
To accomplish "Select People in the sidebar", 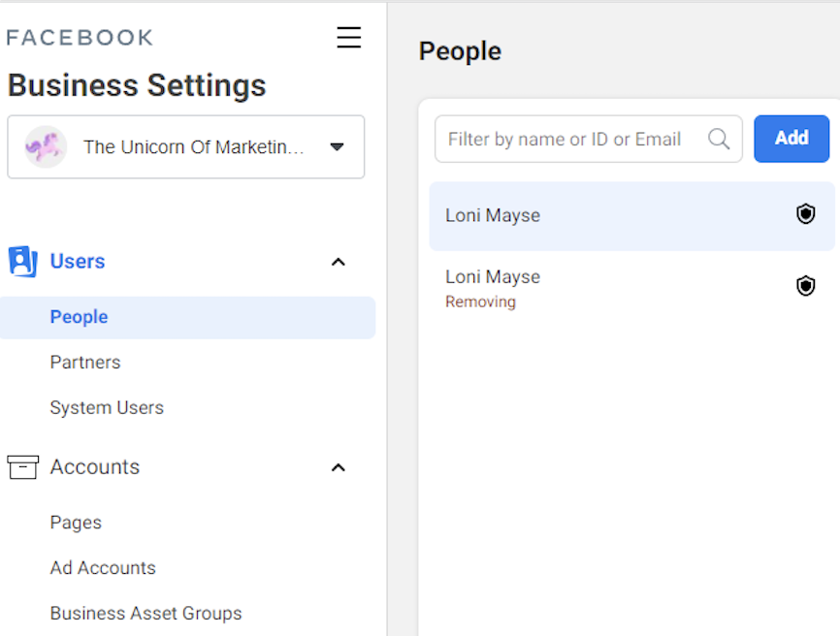I will (187, 317).
